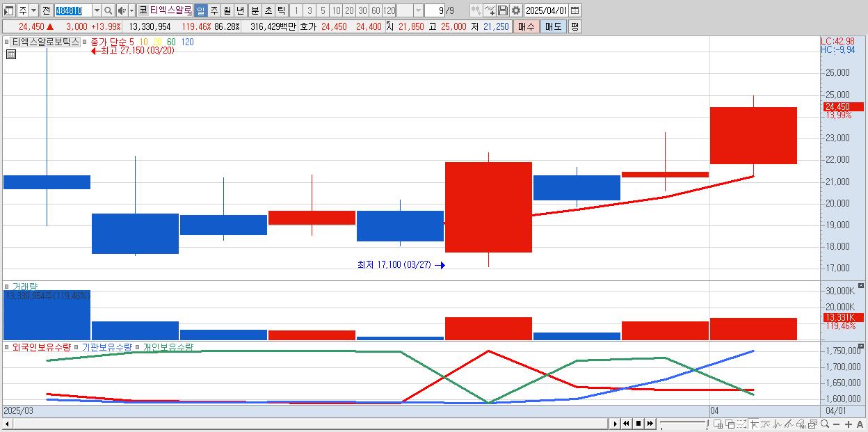Click the crosshair cursor tool icon
This screenshot has height=432, width=868.
coord(754,424)
